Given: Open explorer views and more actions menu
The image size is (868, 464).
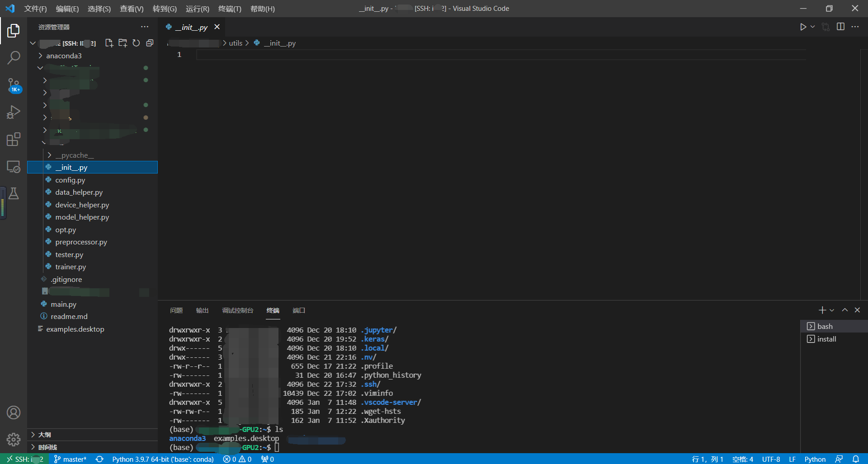Looking at the screenshot, I should point(145,27).
